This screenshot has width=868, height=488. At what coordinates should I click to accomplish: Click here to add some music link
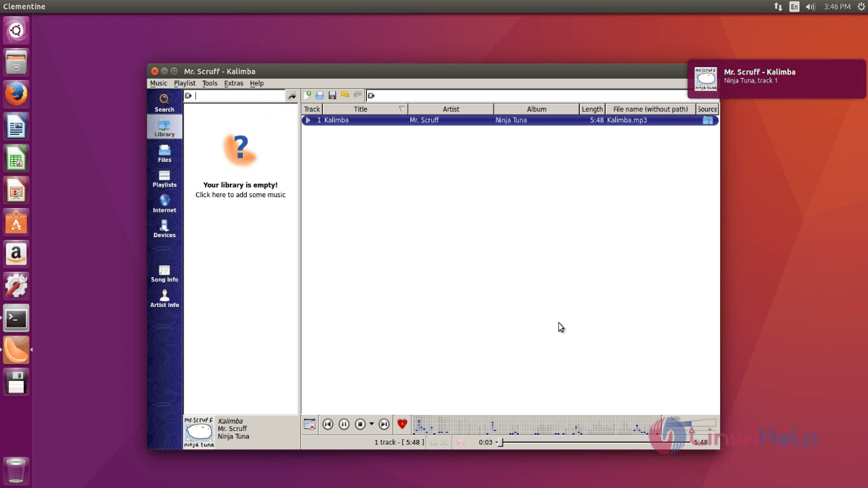click(x=240, y=195)
